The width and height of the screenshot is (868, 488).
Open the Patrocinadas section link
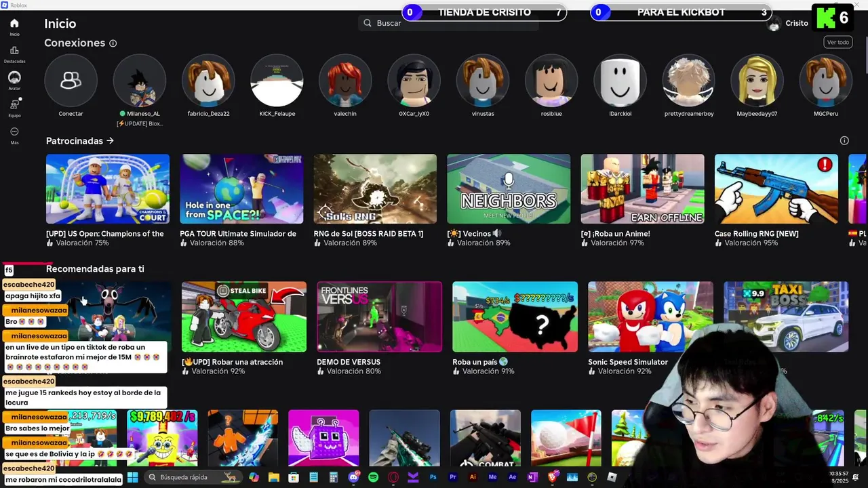80,141
